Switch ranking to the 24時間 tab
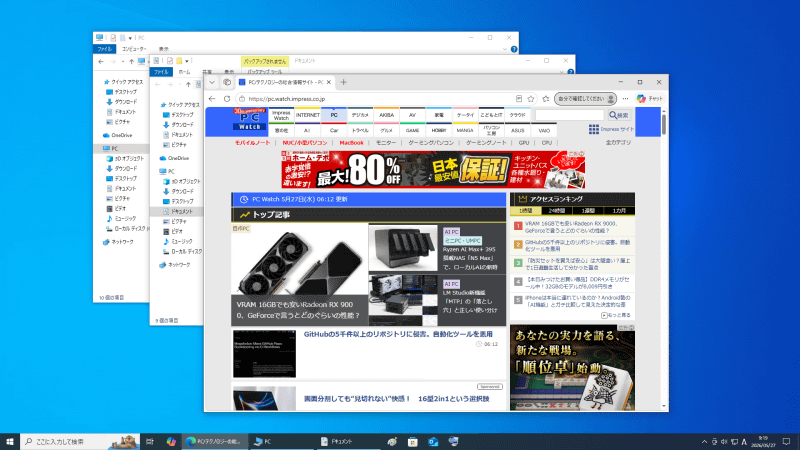 [557, 211]
